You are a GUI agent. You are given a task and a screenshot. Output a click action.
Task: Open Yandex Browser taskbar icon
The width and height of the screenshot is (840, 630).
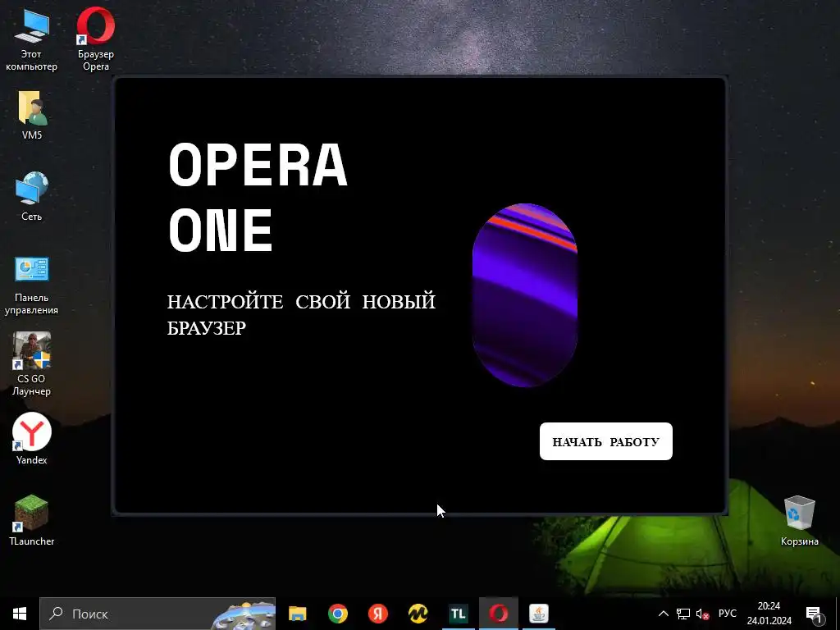coord(378,614)
